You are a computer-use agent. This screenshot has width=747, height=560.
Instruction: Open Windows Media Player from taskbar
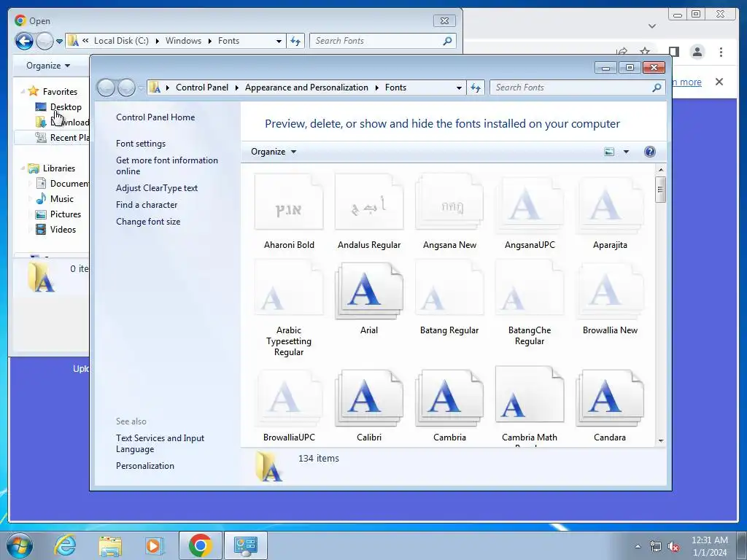coord(154,545)
